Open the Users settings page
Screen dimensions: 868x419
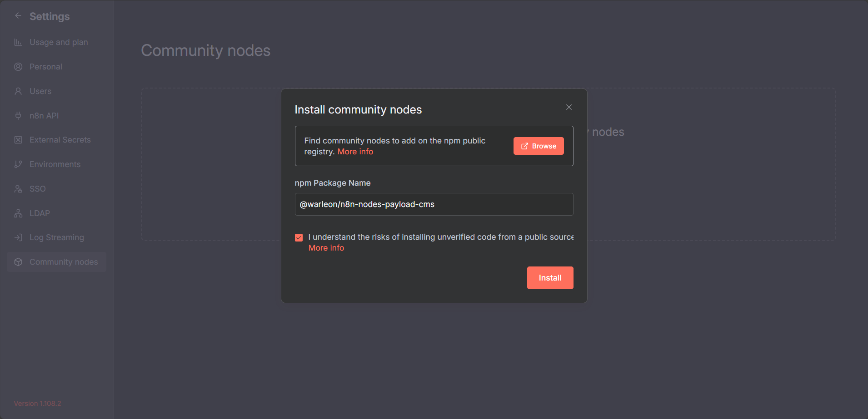pos(57,91)
